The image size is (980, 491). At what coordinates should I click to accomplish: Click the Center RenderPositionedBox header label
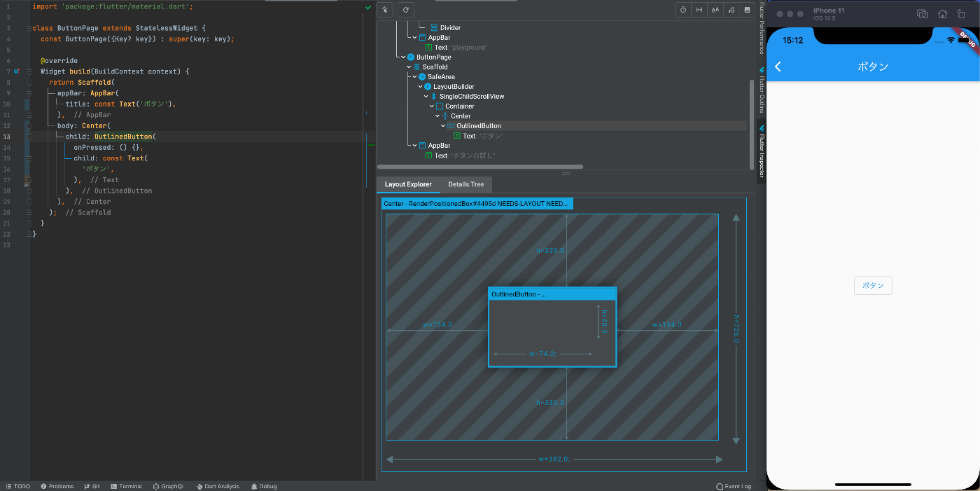tap(477, 204)
